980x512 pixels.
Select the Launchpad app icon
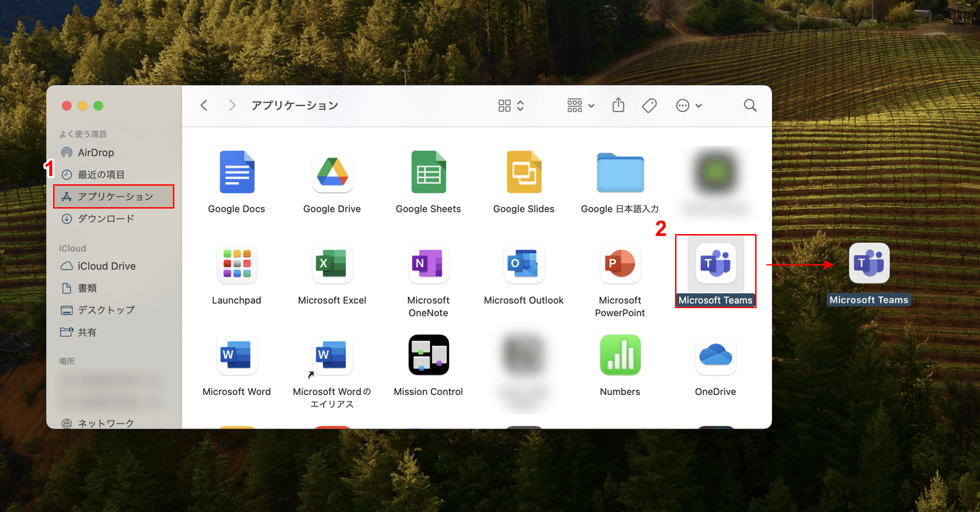pyautogui.click(x=237, y=263)
